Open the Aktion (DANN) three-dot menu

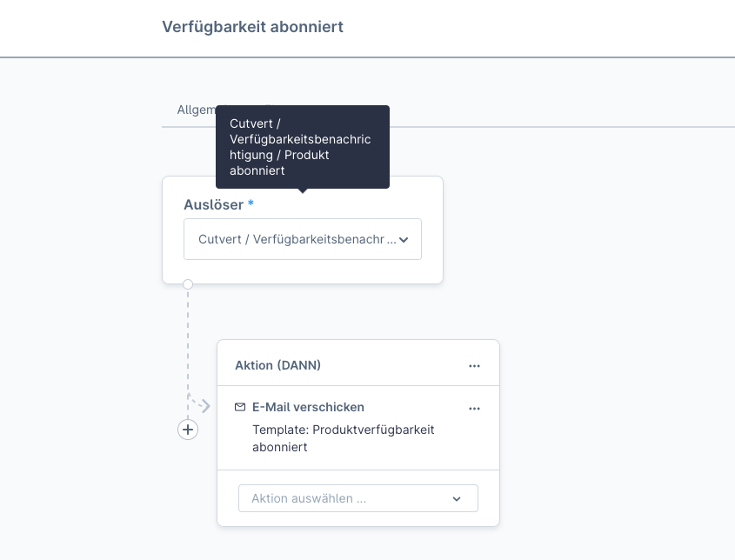click(x=474, y=366)
